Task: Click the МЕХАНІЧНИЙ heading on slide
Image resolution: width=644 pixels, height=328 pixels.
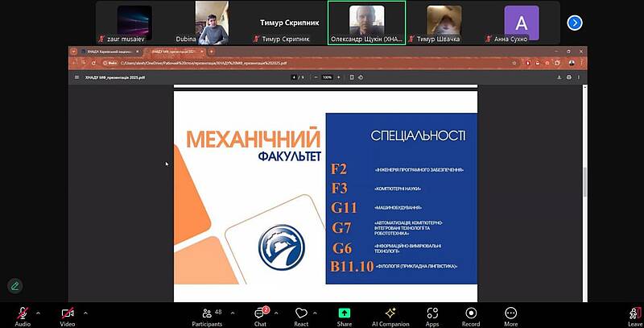Action: [254, 139]
